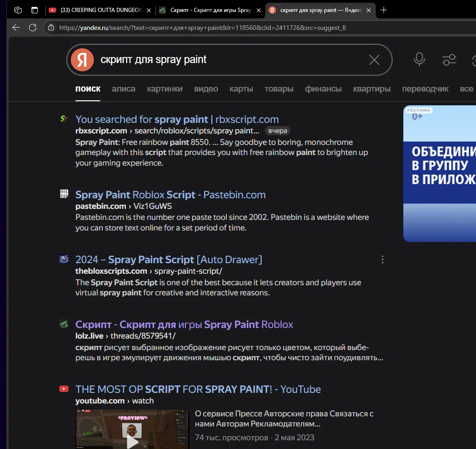This screenshot has height=449, width=476.
Task: Click the YouTube result favicon
Action: tap(64, 389)
